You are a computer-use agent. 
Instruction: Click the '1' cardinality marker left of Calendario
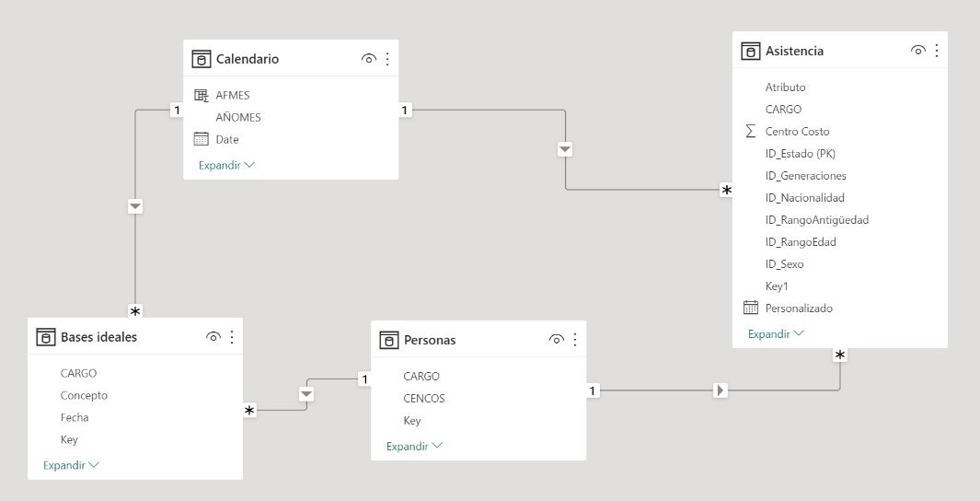click(177, 111)
